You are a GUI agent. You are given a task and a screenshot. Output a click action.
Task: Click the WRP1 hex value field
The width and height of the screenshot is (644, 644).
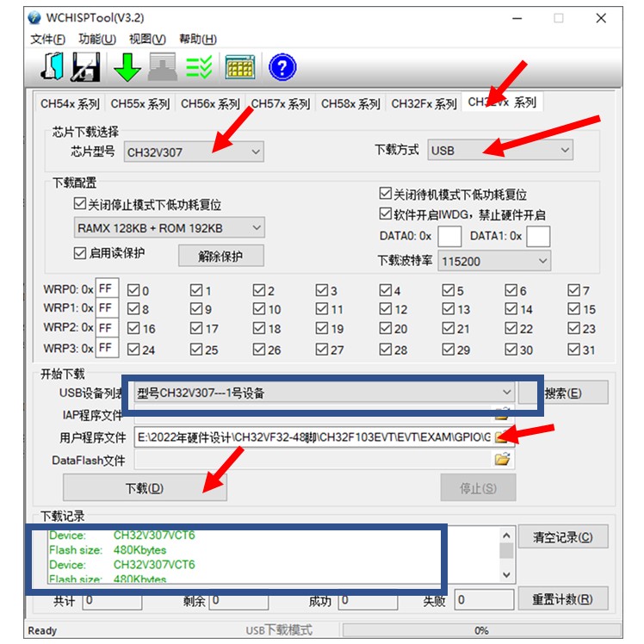(x=108, y=307)
